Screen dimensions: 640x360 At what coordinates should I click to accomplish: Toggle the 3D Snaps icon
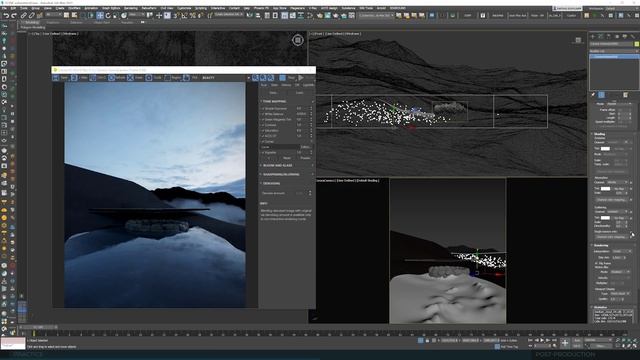(176, 16)
